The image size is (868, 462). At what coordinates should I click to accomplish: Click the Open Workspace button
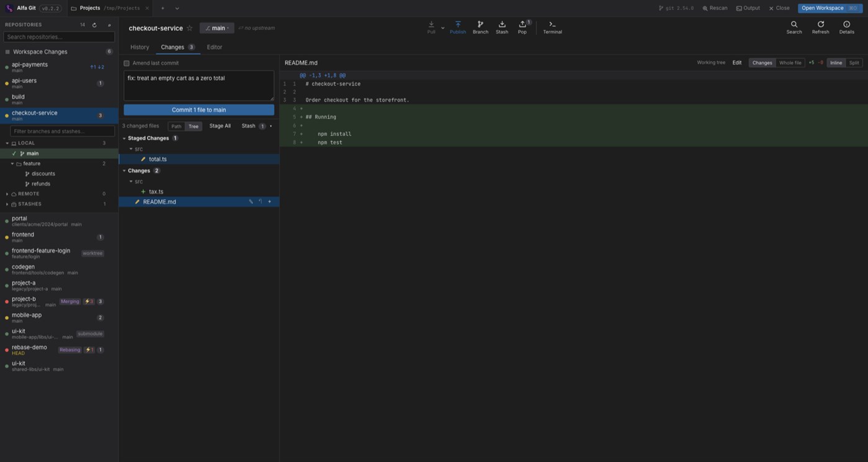[830, 8]
